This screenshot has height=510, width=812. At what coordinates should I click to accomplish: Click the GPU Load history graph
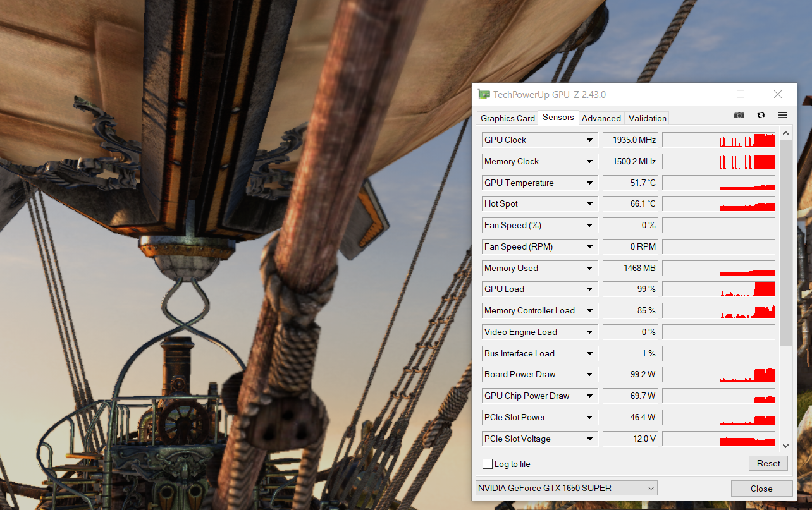point(718,289)
